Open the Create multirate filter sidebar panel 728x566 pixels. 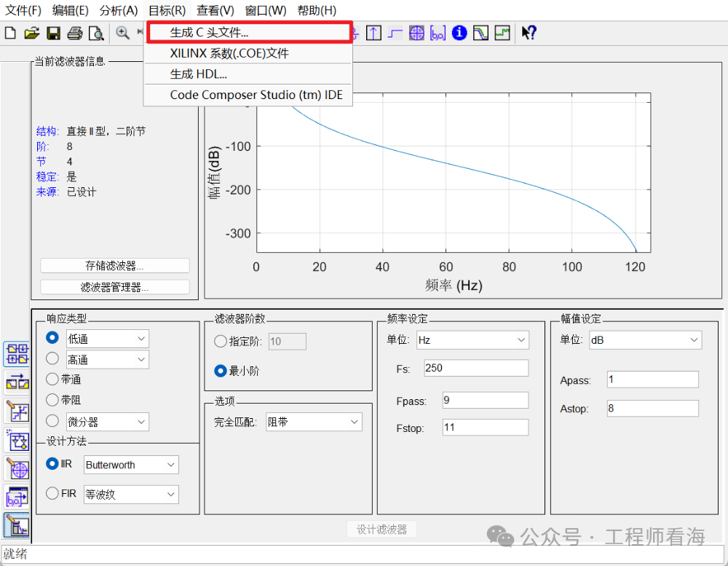(17, 354)
